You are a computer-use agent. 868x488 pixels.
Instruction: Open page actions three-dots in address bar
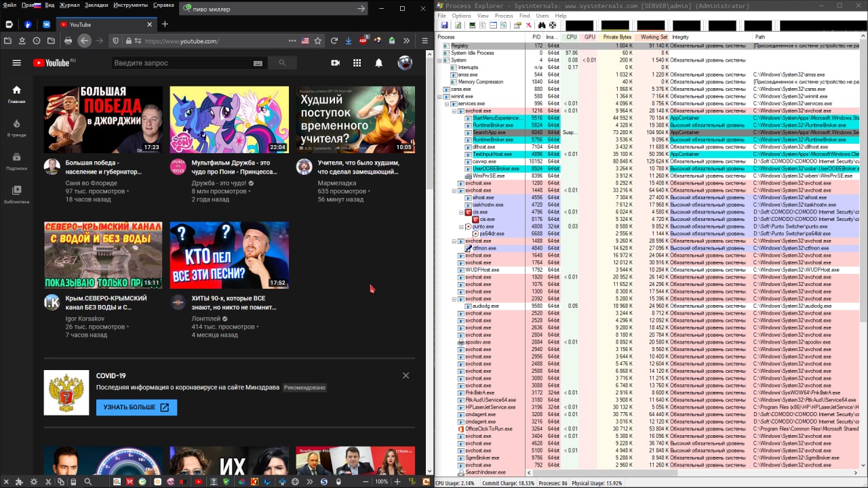(x=292, y=41)
